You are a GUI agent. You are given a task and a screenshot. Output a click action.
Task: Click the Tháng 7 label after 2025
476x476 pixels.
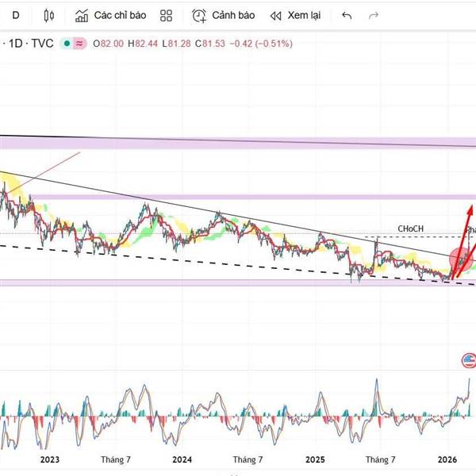[380, 459]
